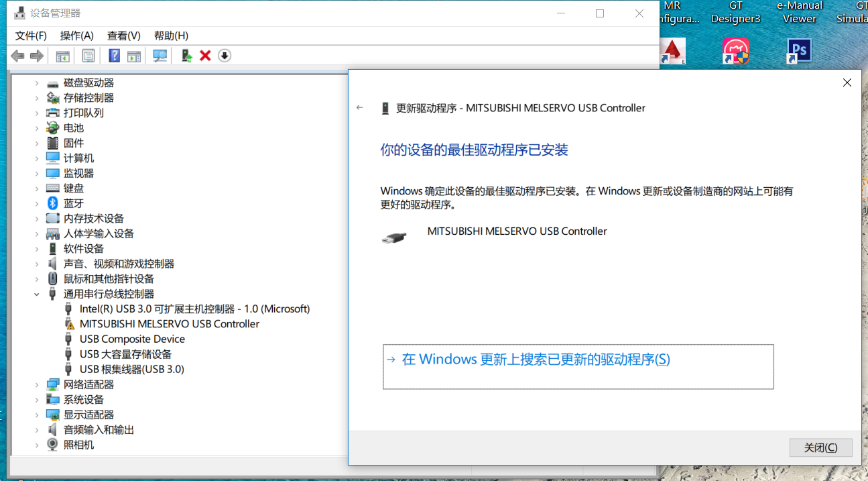Click scan for hardware changes toolbar icon
This screenshot has height=481, width=868.
click(160, 56)
